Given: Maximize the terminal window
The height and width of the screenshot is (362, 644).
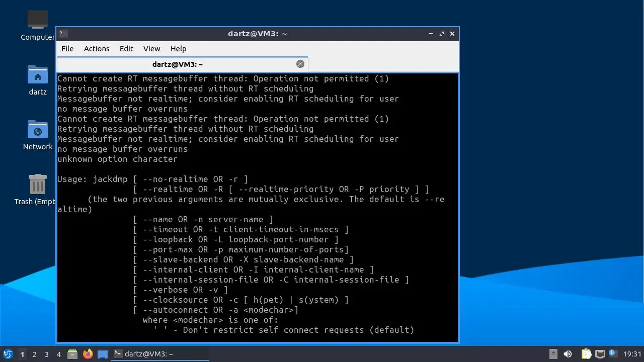Looking at the screenshot, I should (x=442, y=34).
